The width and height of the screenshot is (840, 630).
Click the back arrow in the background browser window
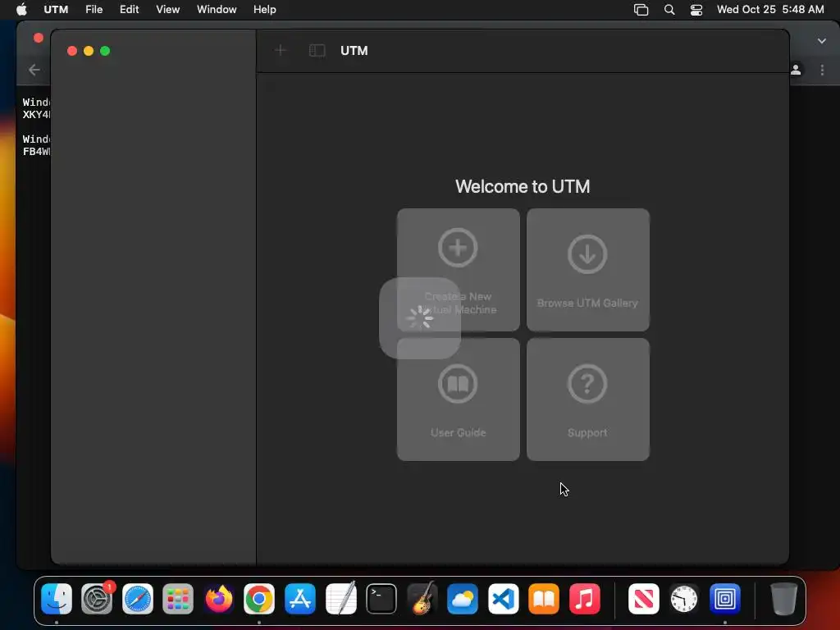point(34,70)
